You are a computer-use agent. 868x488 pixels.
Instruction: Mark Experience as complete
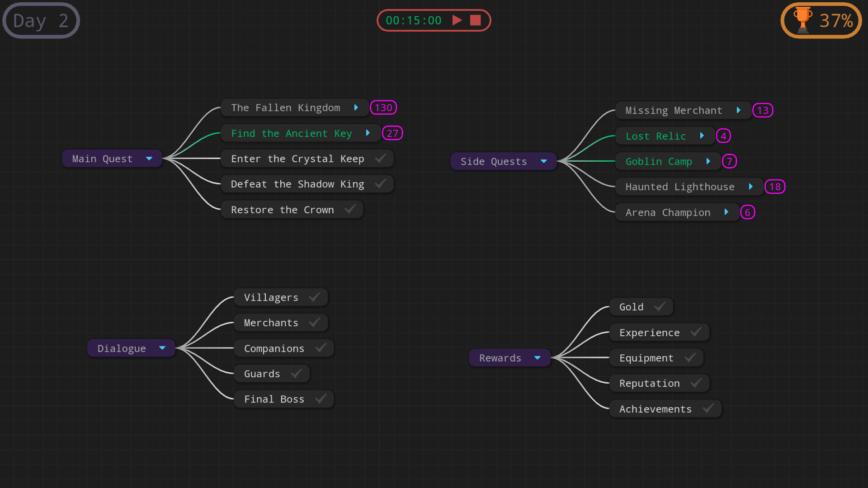pos(696,332)
